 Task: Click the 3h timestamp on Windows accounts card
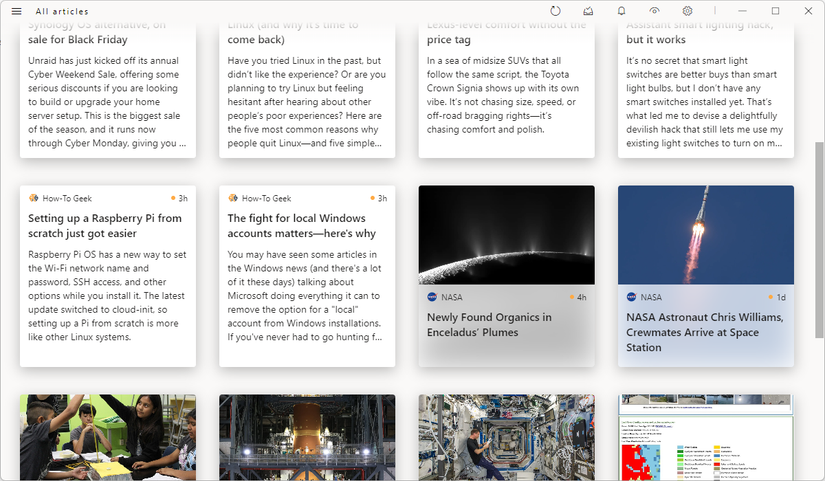click(x=382, y=198)
